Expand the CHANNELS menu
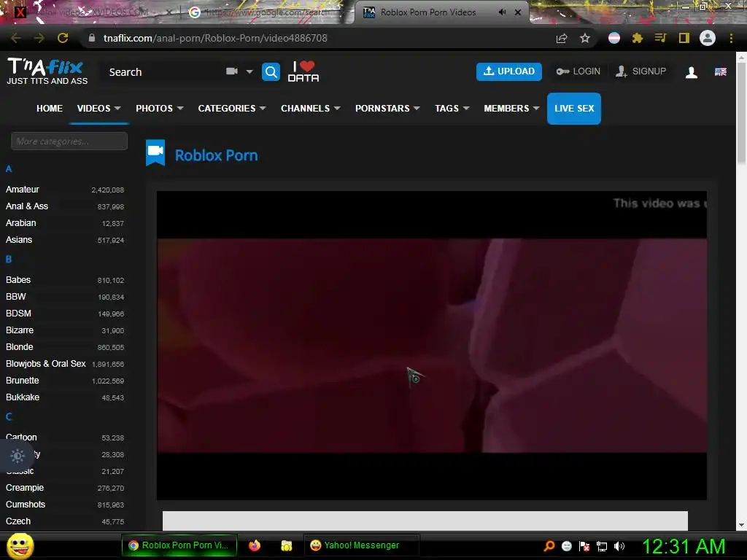The image size is (747, 560). coord(311,109)
